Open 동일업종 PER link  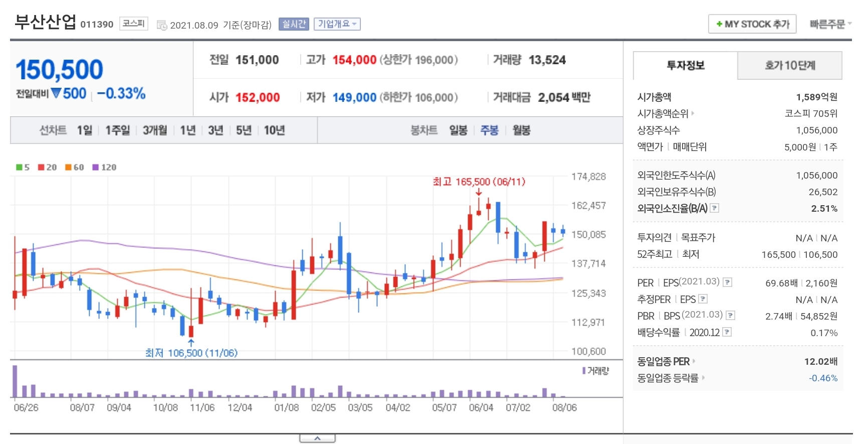point(666,361)
